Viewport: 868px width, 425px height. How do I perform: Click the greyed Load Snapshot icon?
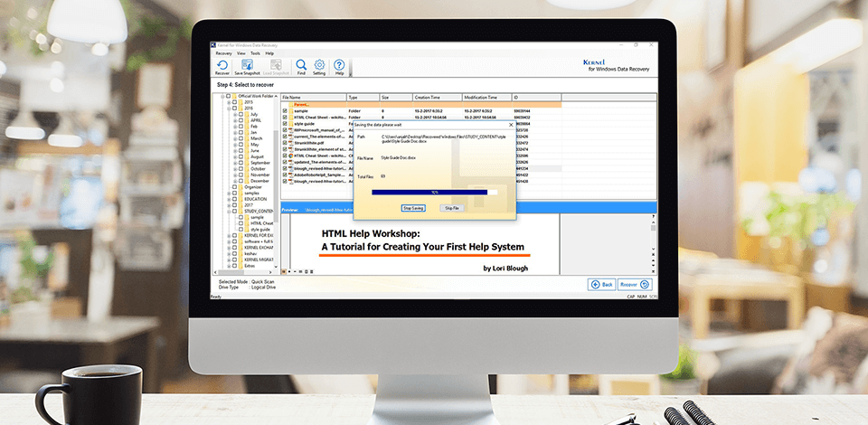[x=276, y=68]
